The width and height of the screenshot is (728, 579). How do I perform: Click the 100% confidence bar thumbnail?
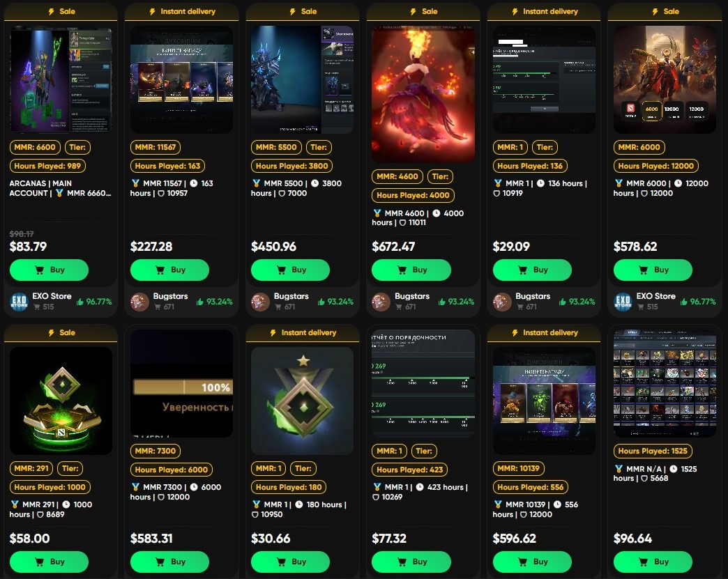tap(182, 383)
